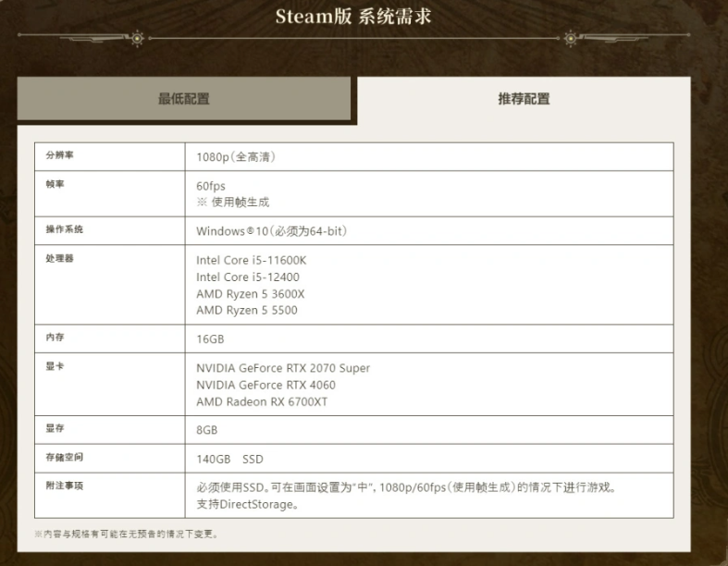Screen dimensions: 728x566
Task: Click the 1080p(全高清) value
Action: [236, 157]
